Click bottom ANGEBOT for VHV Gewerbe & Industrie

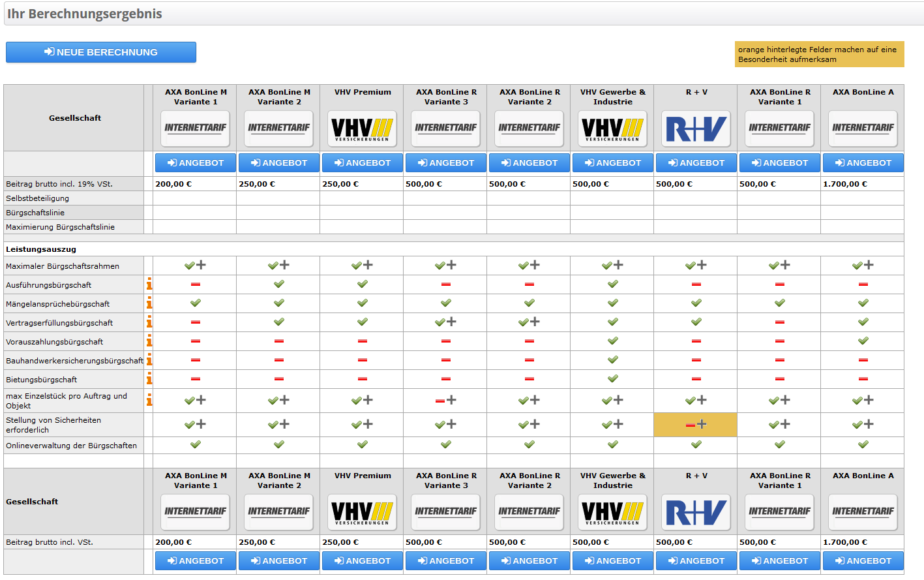pos(613,560)
